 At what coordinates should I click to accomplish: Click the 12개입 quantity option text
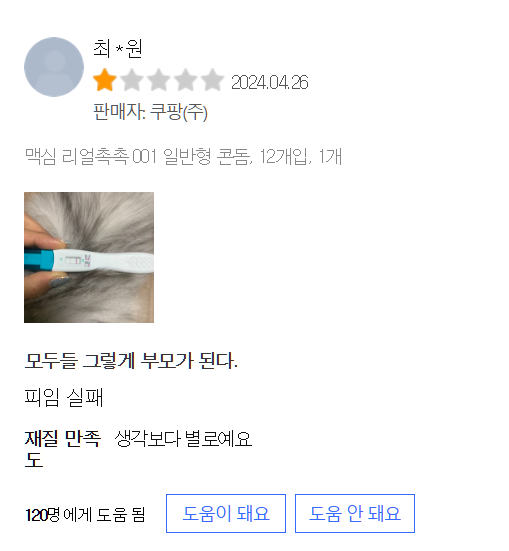(x=286, y=156)
